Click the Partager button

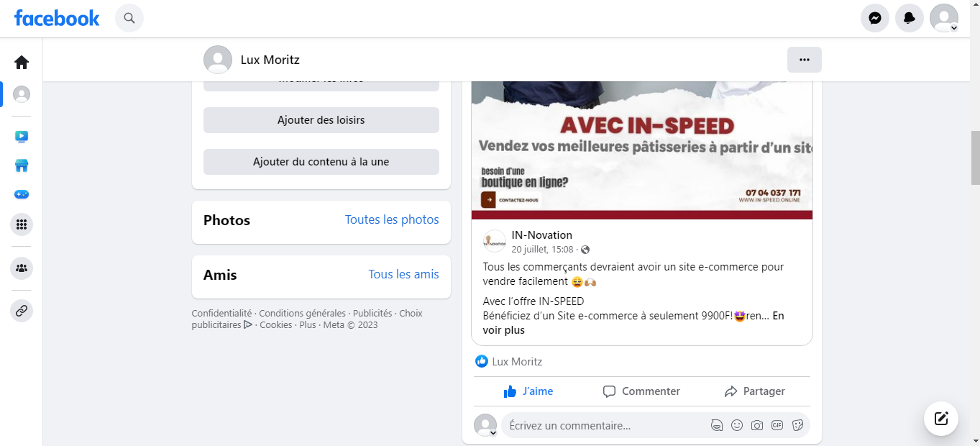coord(754,391)
